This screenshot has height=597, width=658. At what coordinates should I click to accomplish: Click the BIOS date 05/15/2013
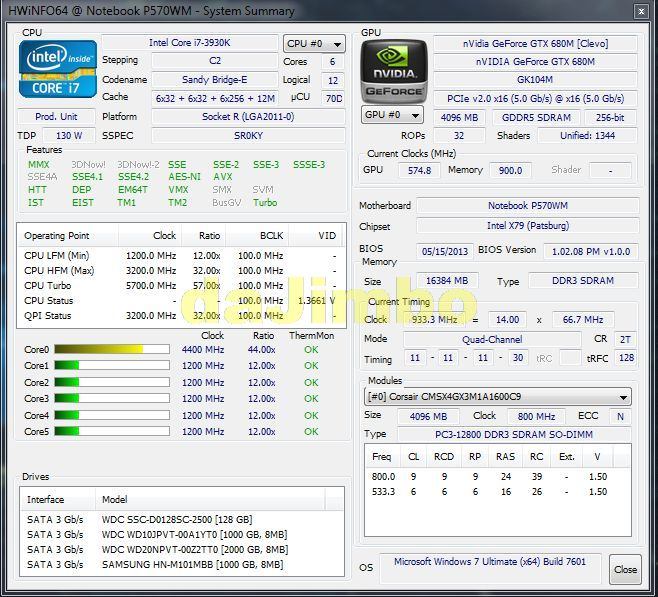[x=445, y=251]
